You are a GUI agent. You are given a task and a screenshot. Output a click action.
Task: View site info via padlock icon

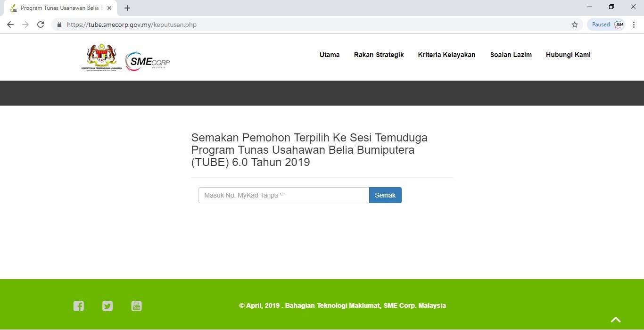coord(59,25)
